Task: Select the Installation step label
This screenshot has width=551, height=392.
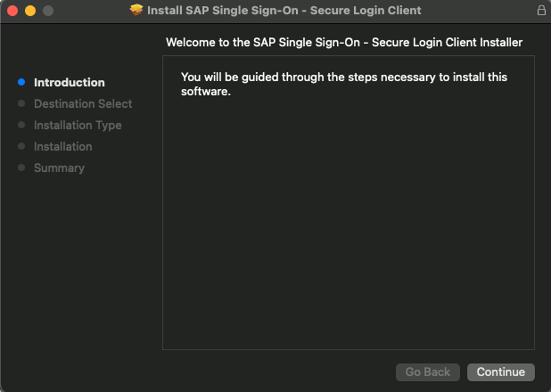Action: point(63,147)
